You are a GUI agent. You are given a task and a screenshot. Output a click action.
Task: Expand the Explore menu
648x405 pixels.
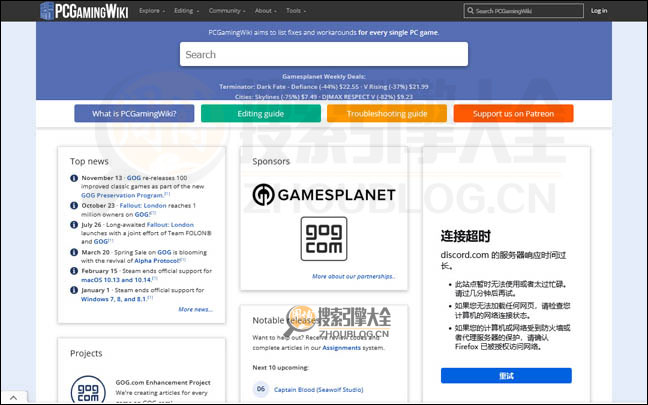tap(152, 11)
